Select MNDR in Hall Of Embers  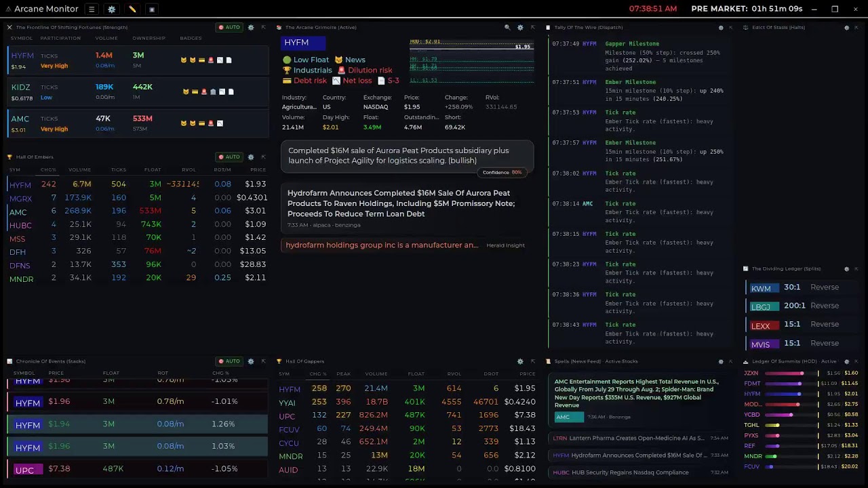tap(138, 278)
